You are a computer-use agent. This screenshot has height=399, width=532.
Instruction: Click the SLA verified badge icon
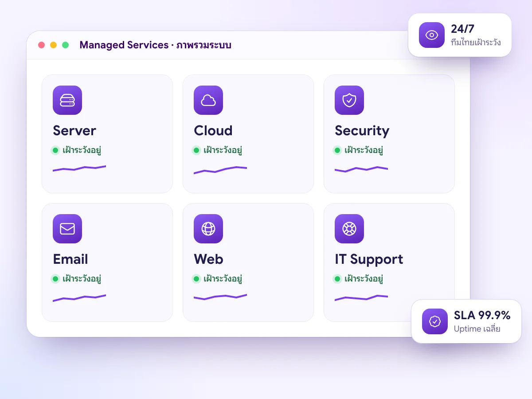pyautogui.click(x=435, y=321)
